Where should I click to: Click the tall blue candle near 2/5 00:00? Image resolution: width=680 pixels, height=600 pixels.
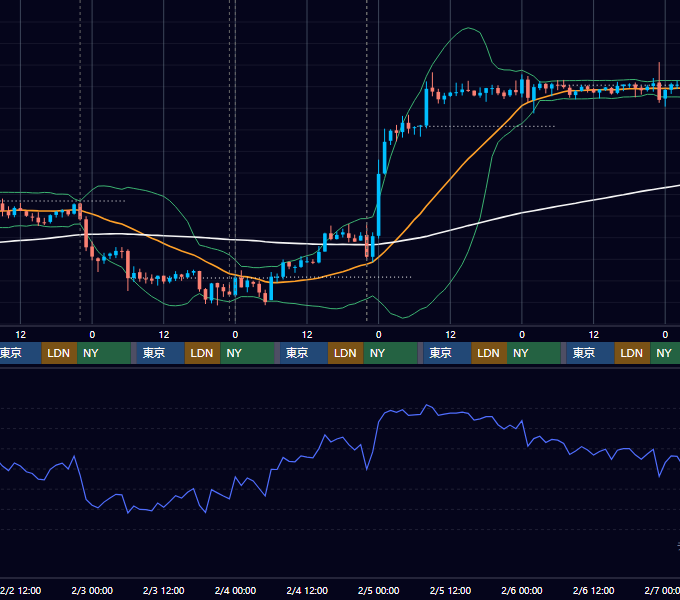(x=379, y=205)
